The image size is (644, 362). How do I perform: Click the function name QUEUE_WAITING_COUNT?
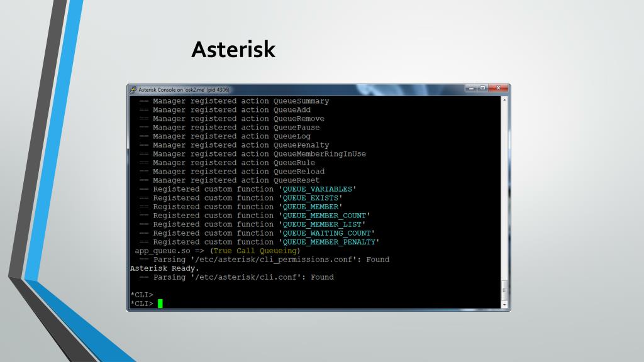tap(326, 234)
